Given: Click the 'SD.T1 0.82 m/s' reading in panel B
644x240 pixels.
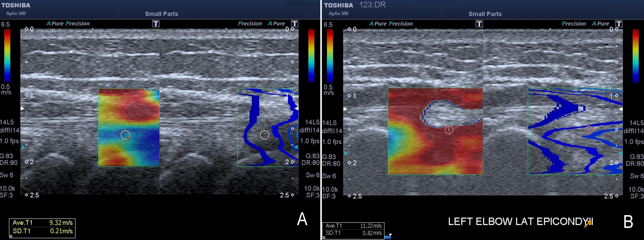Looking at the screenshot, I should pyautogui.click(x=353, y=233).
